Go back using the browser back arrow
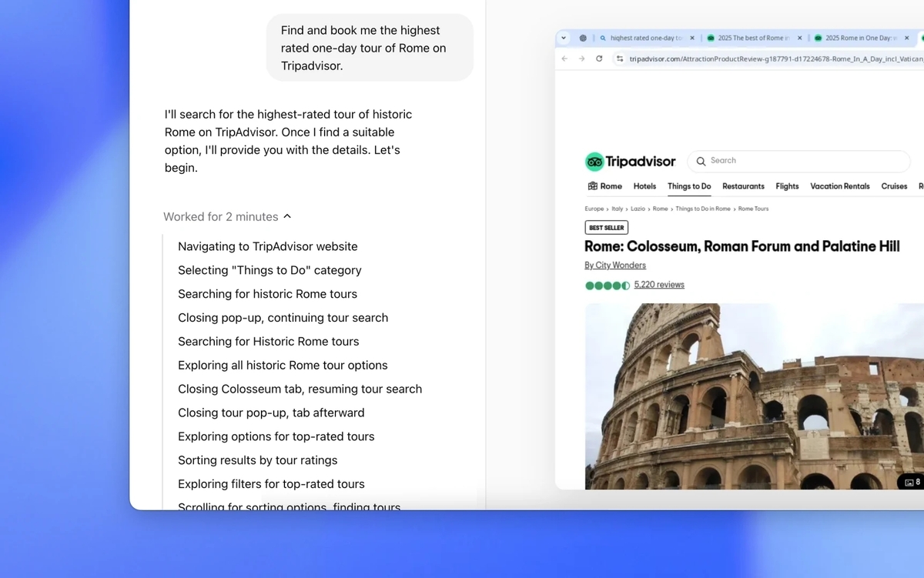The width and height of the screenshot is (924, 578). coord(564,58)
